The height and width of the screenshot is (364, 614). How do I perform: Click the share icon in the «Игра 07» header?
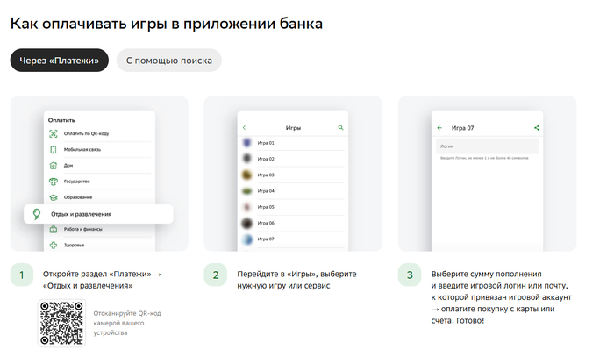click(536, 128)
